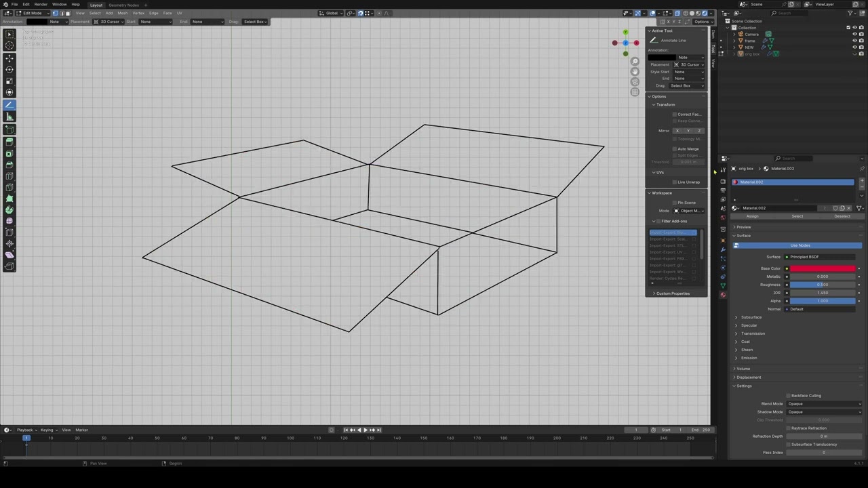Click the Deselect button in material panel
The image size is (868, 488).
pos(842,216)
